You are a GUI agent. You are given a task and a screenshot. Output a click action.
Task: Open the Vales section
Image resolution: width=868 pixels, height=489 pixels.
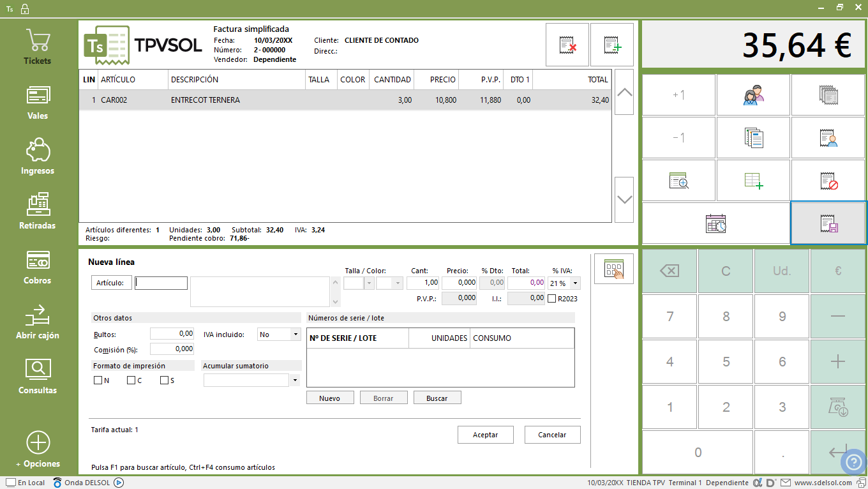point(38,103)
